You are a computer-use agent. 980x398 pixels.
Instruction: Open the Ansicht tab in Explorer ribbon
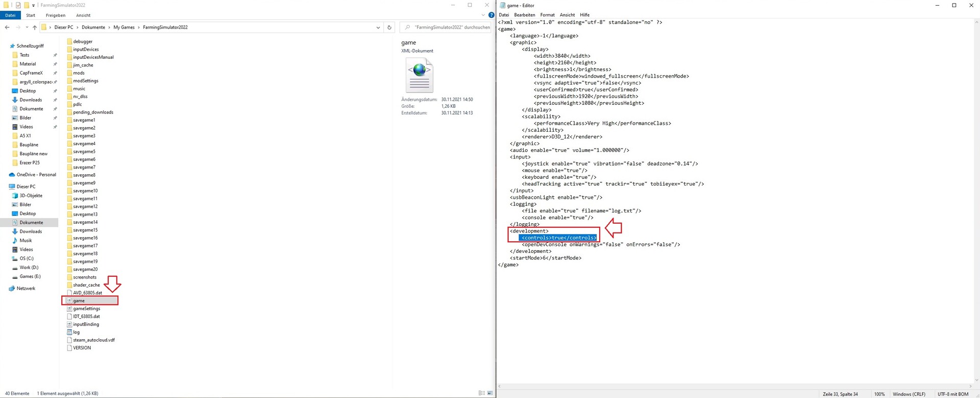tap(83, 15)
